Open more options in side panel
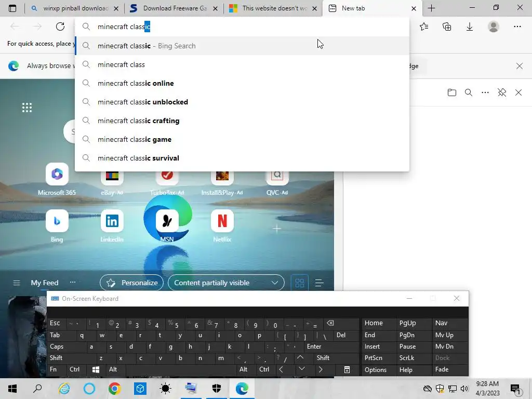This screenshot has height=399, width=532. pyautogui.click(x=485, y=92)
